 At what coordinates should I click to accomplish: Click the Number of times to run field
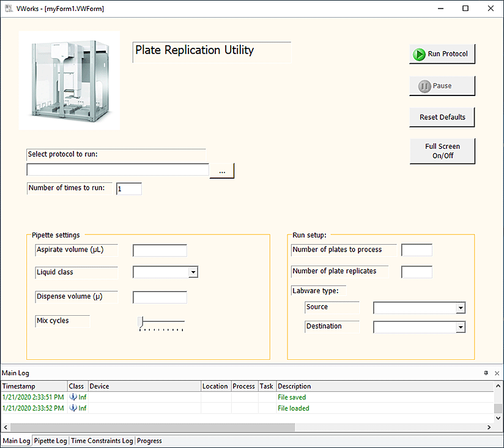(x=129, y=189)
